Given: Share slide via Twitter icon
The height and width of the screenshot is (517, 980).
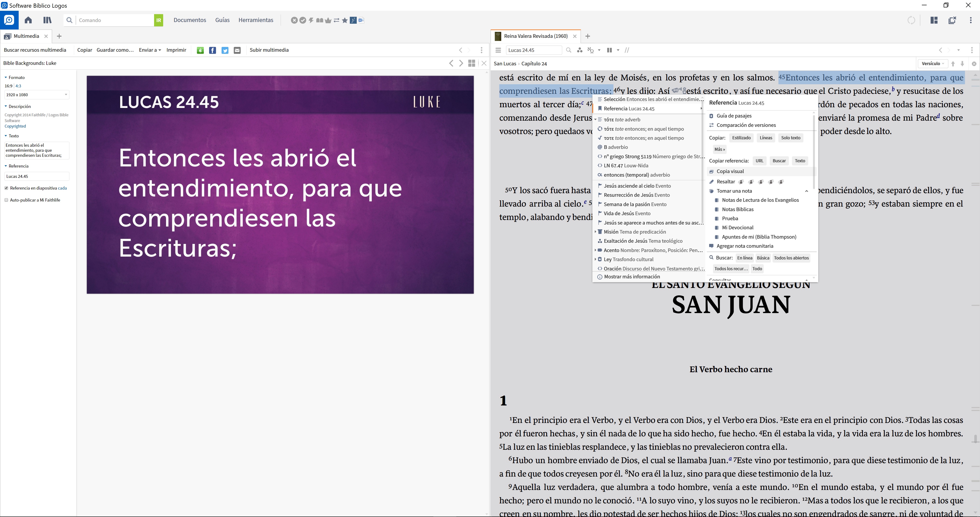Looking at the screenshot, I should pos(225,50).
